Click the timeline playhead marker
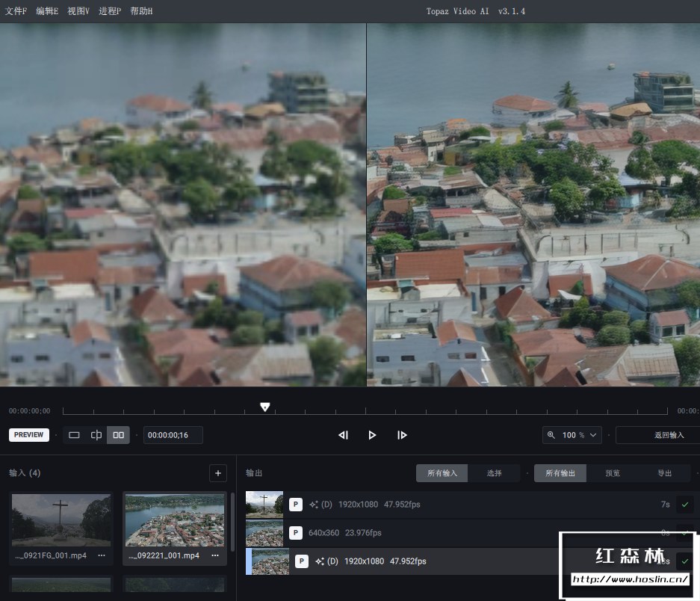 264,407
